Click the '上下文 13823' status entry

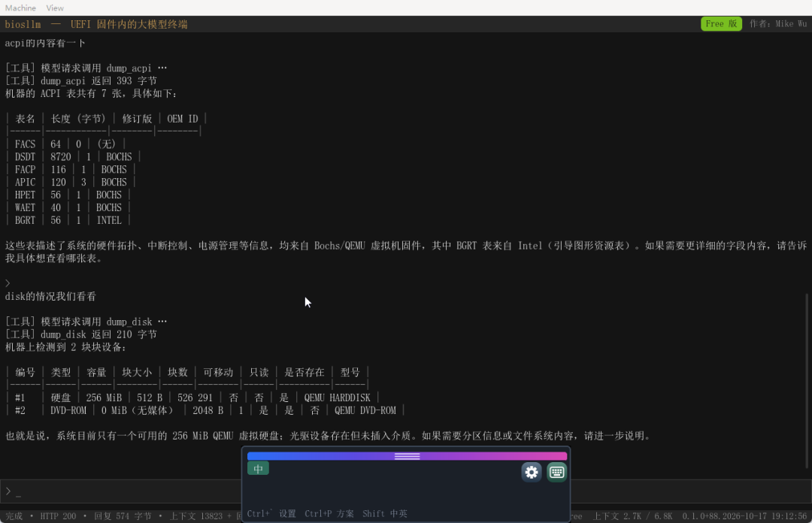196,516
